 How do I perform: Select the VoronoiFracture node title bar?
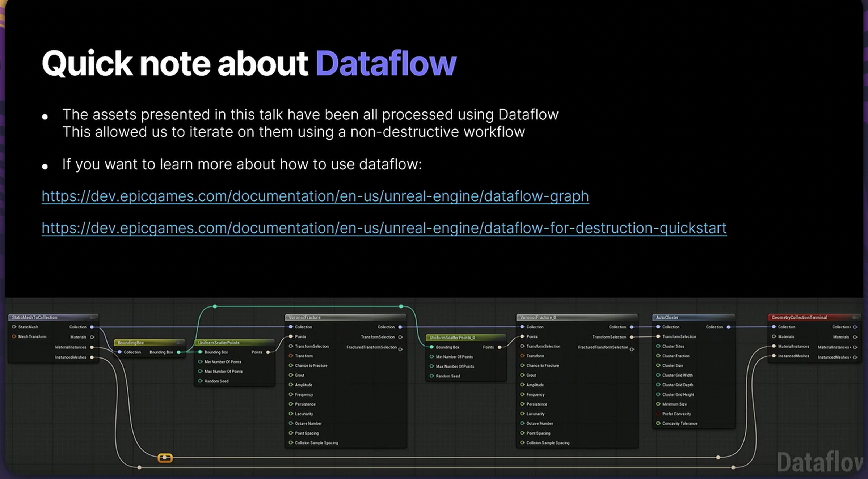[346, 317]
